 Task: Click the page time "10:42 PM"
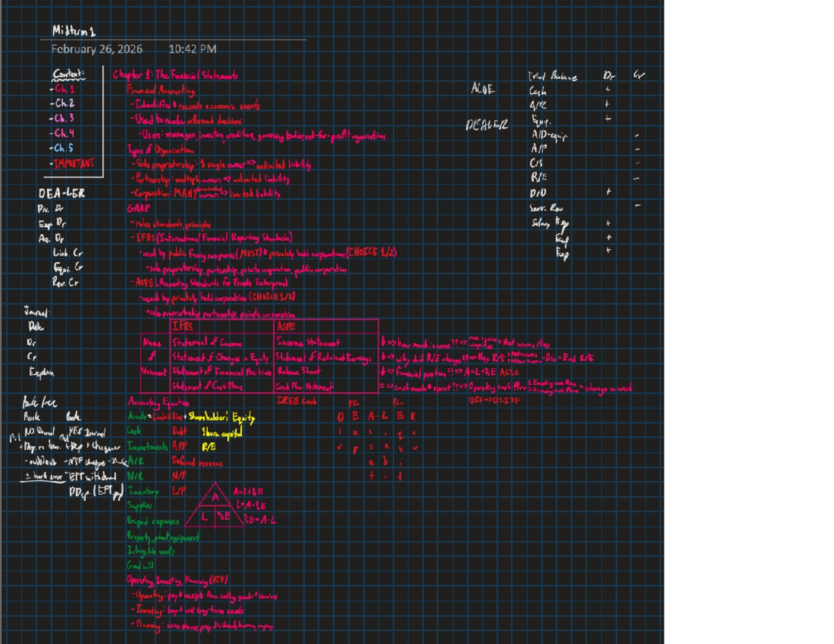pyautogui.click(x=193, y=49)
